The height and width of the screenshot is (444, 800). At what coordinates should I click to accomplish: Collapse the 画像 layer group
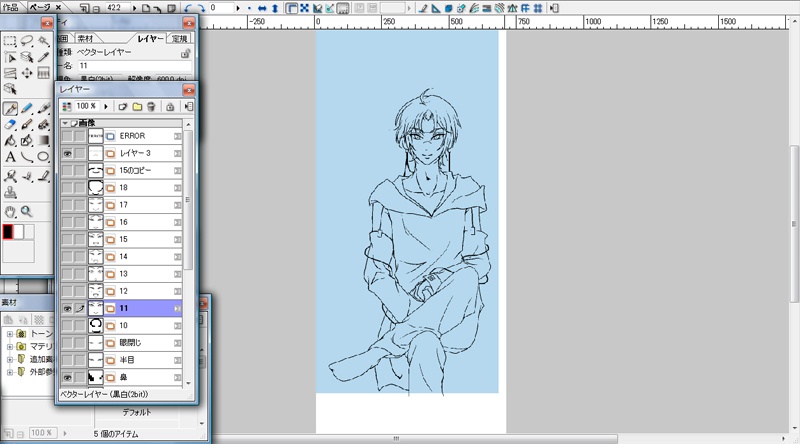(65, 122)
